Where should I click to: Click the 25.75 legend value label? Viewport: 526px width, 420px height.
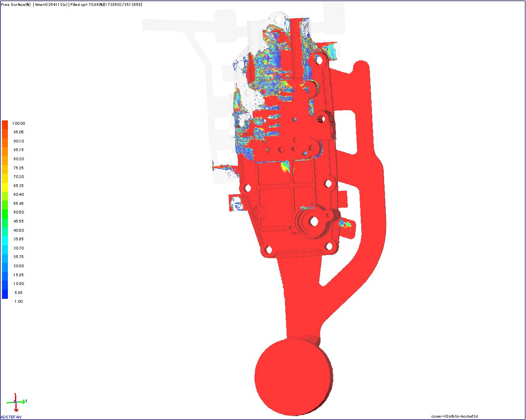click(18, 257)
